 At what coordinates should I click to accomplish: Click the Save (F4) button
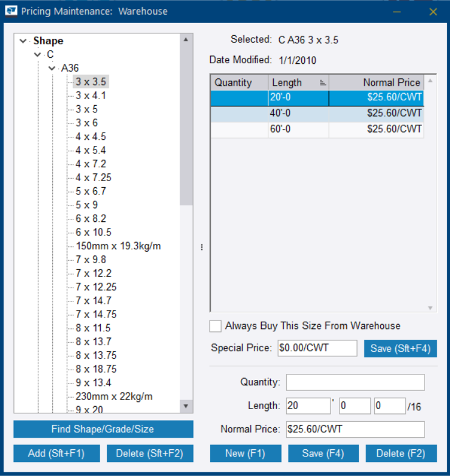(323, 454)
